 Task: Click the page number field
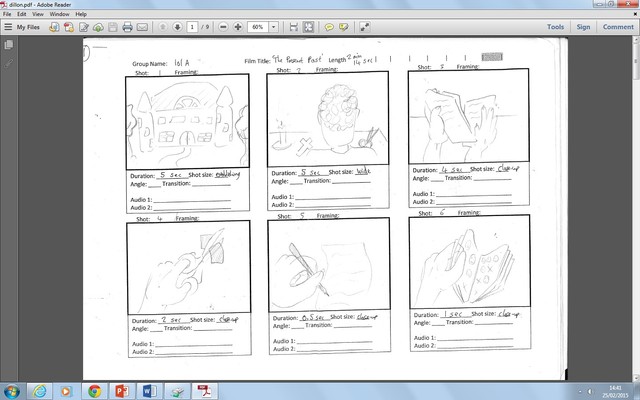(192, 27)
